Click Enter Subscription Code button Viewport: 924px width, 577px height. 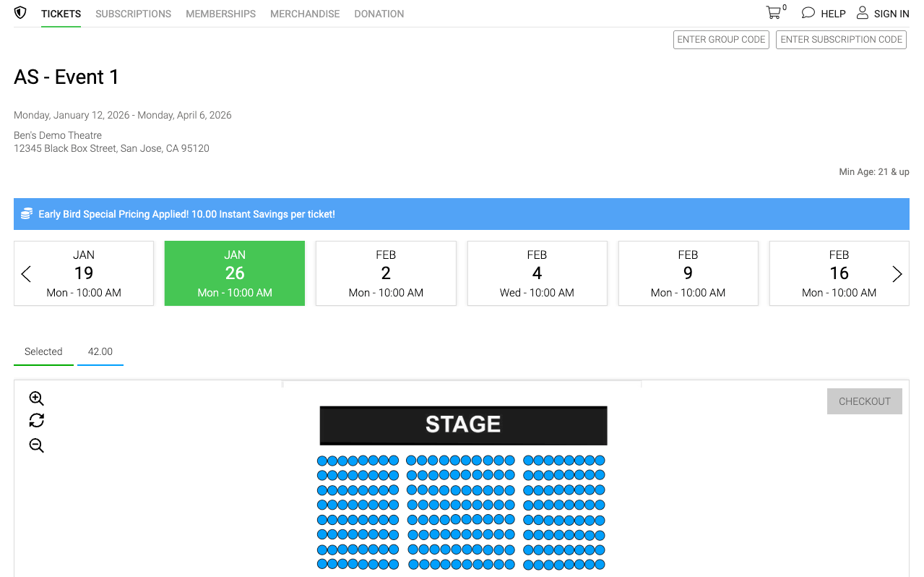click(x=841, y=40)
